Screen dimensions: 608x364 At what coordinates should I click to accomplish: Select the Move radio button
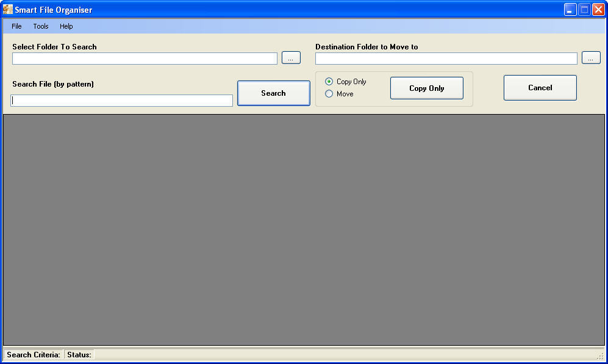pyautogui.click(x=329, y=93)
